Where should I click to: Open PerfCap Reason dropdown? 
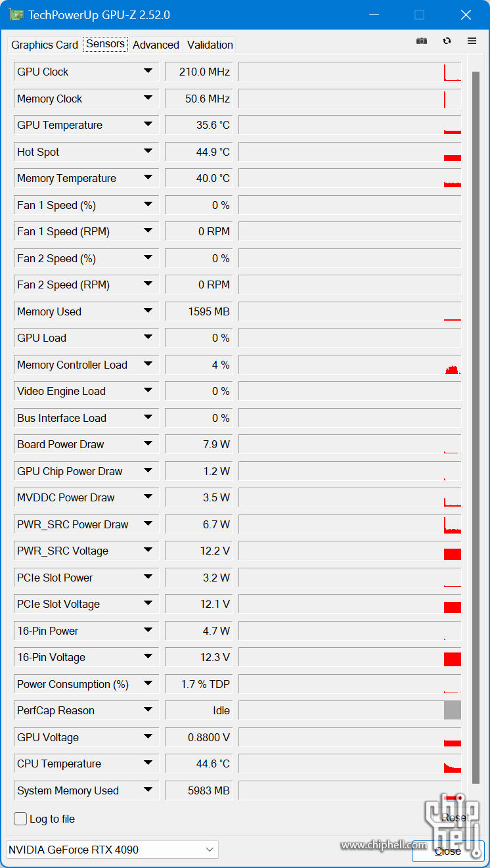coord(148,710)
